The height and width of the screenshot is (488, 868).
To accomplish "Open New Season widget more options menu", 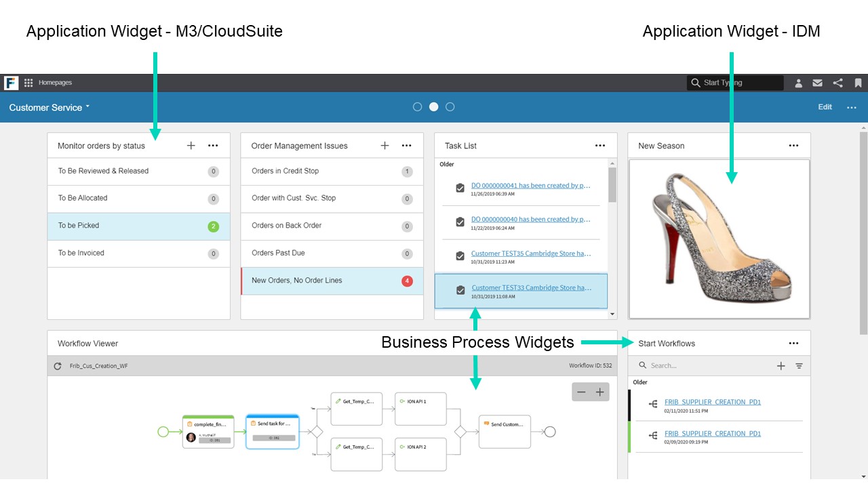I will pos(793,146).
